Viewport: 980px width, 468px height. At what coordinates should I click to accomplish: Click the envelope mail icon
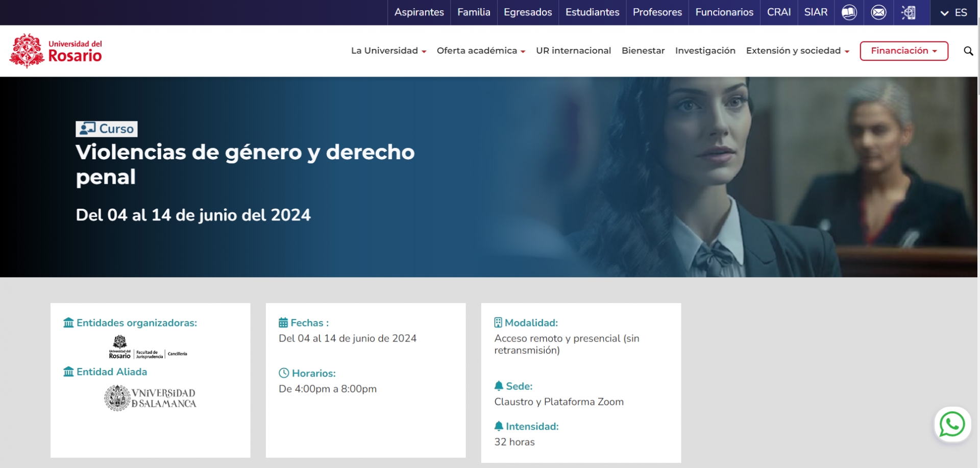point(878,12)
